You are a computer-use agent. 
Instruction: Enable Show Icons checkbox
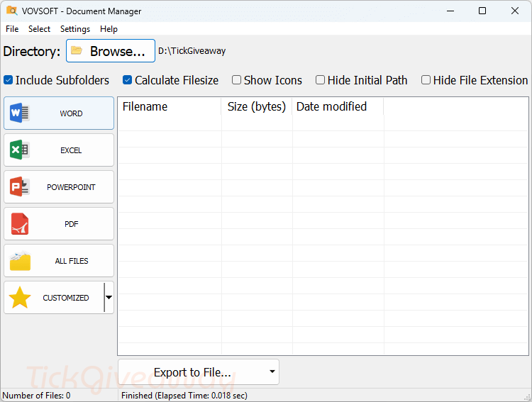click(x=236, y=80)
